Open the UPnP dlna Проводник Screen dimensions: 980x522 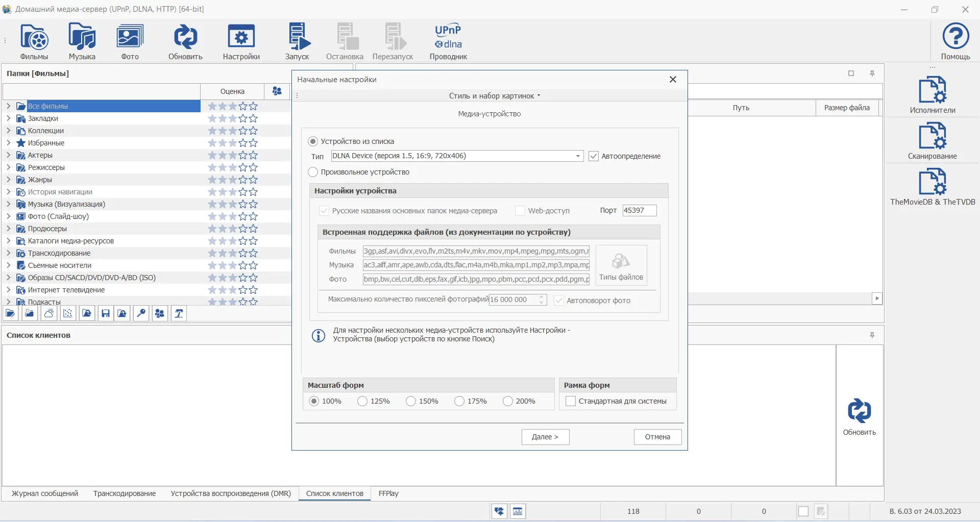tap(448, 41)
